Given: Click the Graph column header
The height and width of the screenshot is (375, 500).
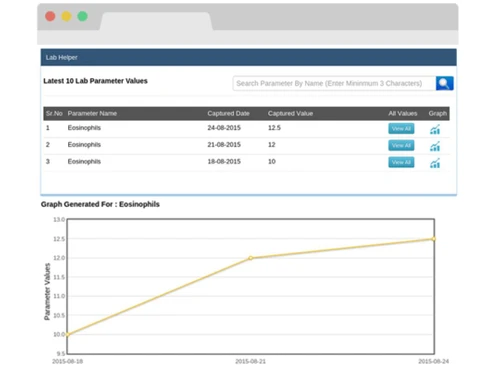Looking at the screenshot, I should [x=438, y=113].
